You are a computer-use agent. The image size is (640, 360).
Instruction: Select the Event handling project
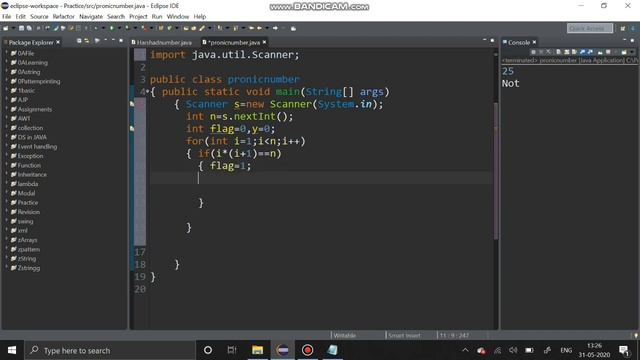[37, 147]
